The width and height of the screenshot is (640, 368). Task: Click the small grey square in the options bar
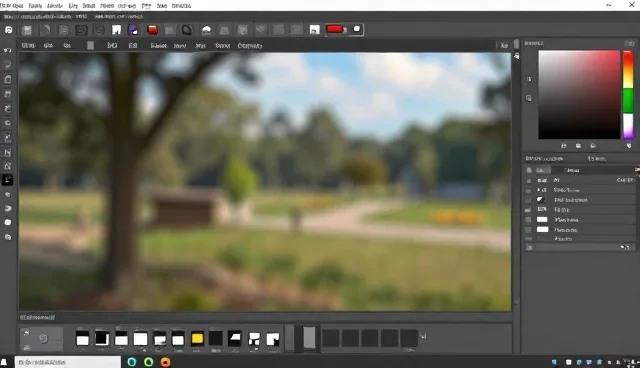[x=91, y=45]
